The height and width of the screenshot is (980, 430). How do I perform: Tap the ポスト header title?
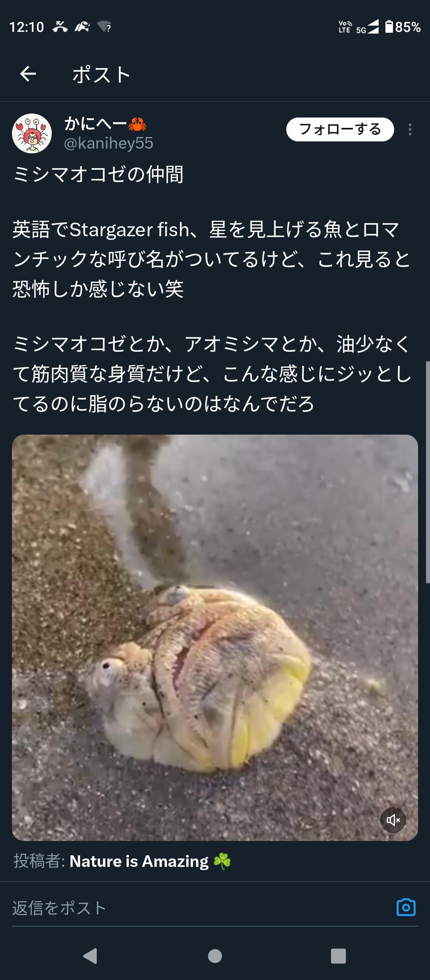pyautogui.click(x=102, y=74)
